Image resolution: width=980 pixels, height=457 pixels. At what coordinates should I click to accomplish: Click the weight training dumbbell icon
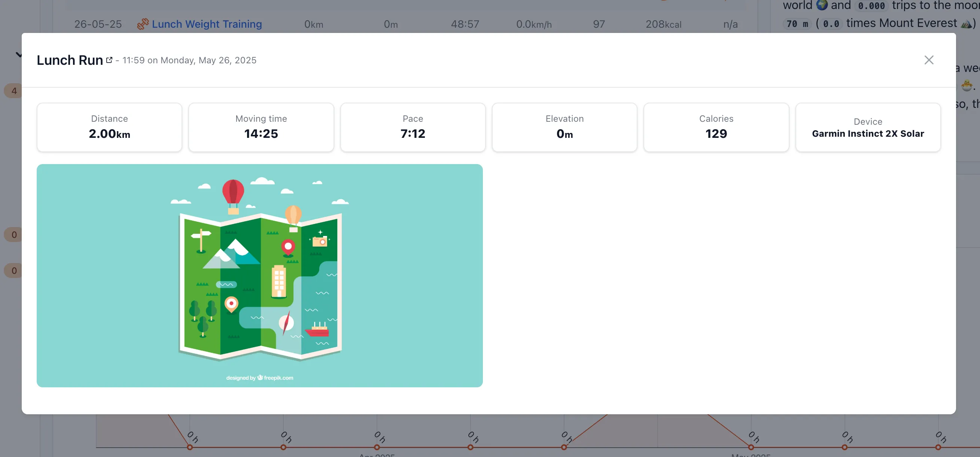143,24
